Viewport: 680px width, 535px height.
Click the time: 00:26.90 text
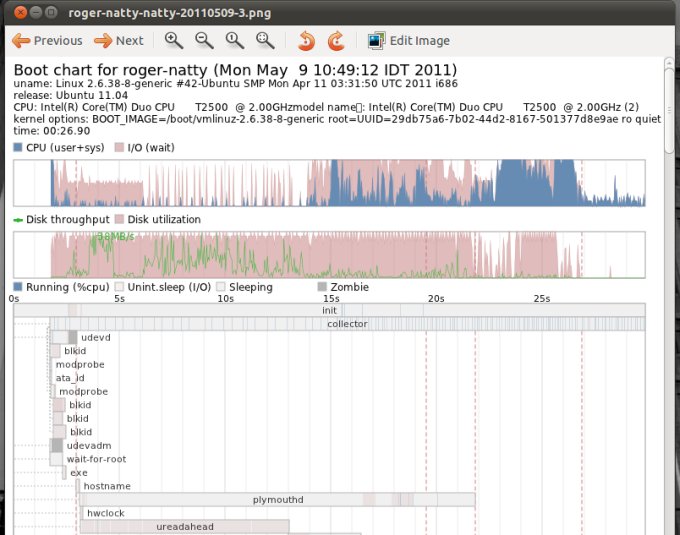coord(52,131)
